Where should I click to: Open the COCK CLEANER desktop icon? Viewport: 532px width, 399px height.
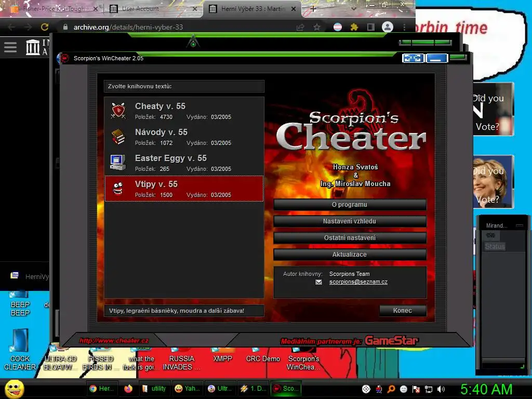coord(20,350)
